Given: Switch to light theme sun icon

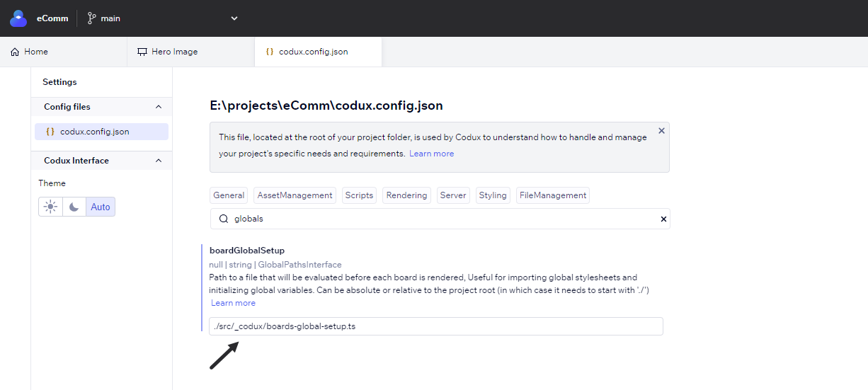Looking at the screenshot, I should pyautogui.click(x=50, y=207).
